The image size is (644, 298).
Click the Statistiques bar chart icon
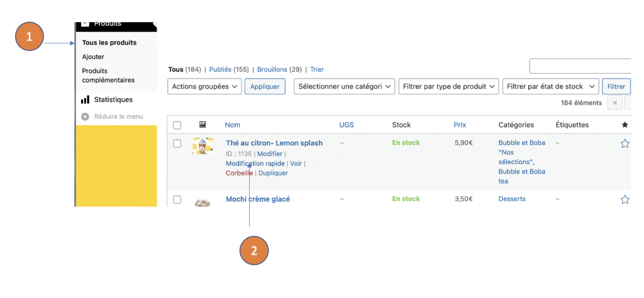(x=85, y=100)
